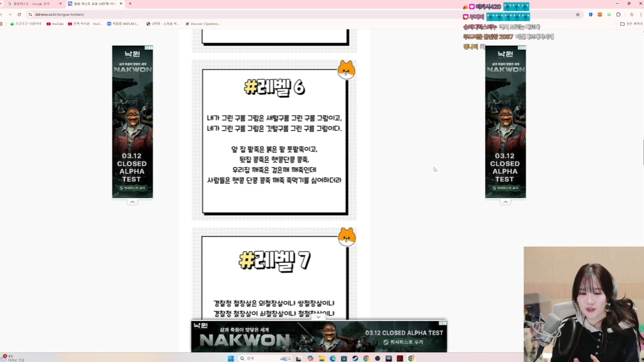Open the 위플랩 WEFLAB bookmark
Viewport: 644px width, 362px height.
(x=123, y=24)
